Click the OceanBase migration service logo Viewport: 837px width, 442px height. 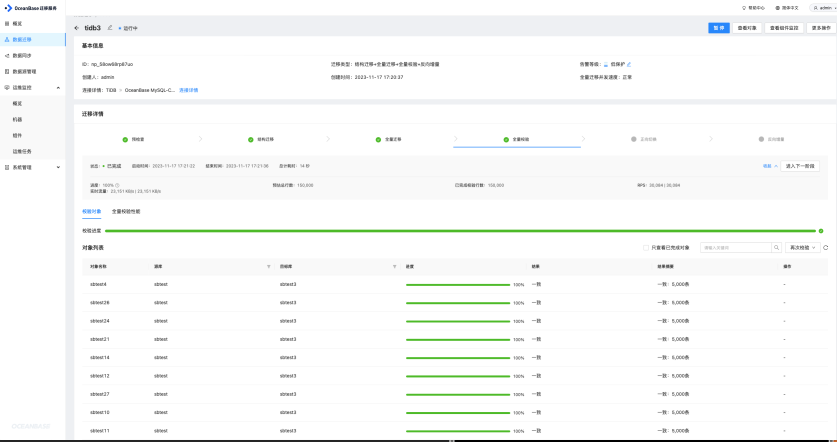click(31, 8)
